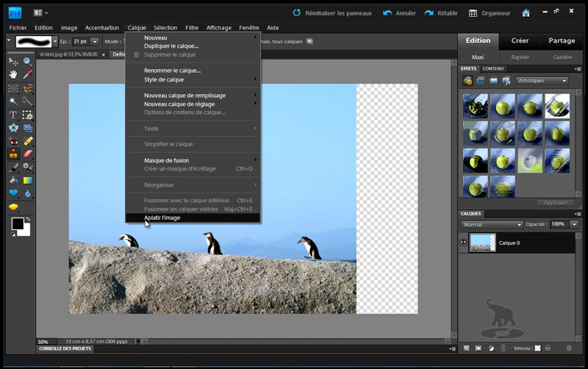Viewport: 588px width, 369px height.
Task: Select the Red Eye removal tool
Action: 13,141
